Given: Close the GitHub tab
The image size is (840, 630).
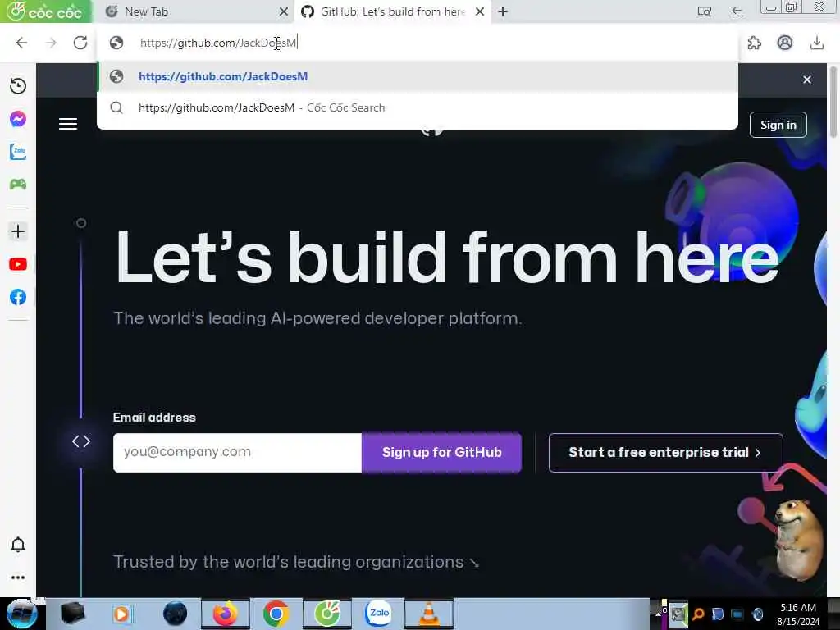Looking at the screenshot, I should coord(480,11).
